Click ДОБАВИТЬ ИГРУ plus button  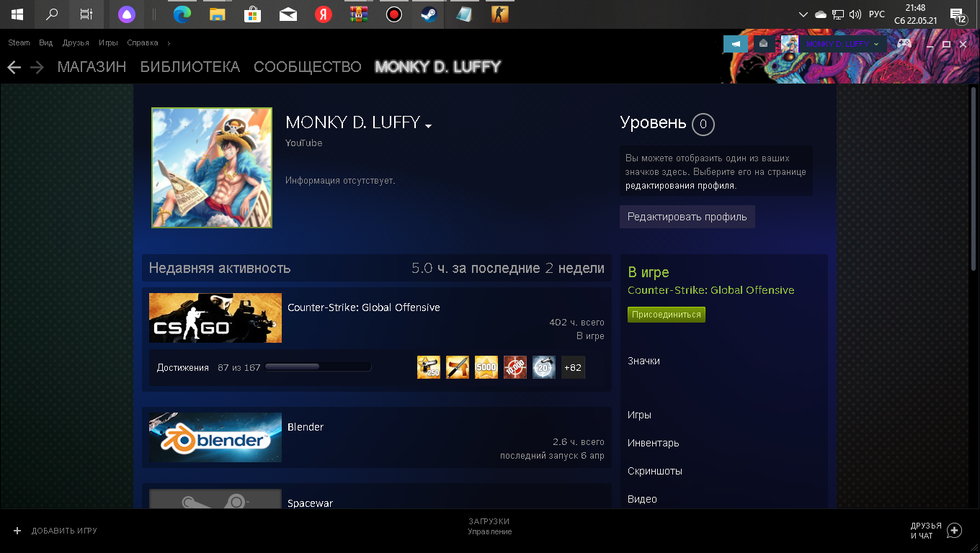(x=55, y=531)
